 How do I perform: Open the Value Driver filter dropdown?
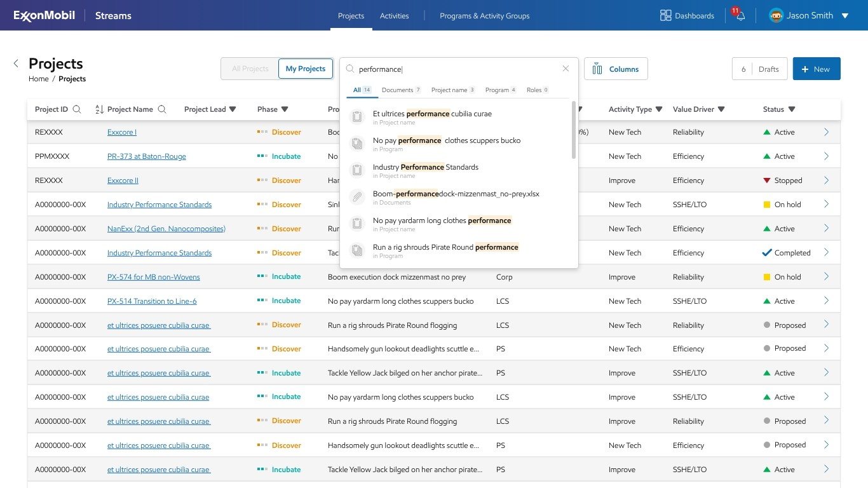(x=721, y=109)
